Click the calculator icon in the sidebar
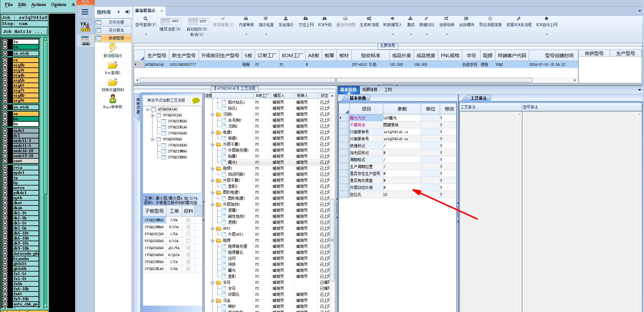 pos(85,41)
